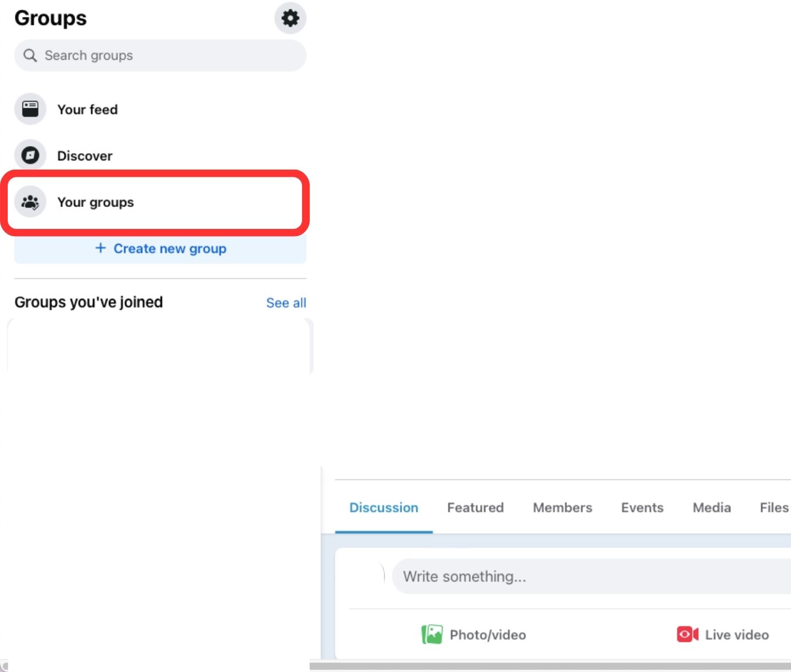This screenshot has height=672, width=791.
Task: Open the Discover menu item
Action: click(85, 156)
